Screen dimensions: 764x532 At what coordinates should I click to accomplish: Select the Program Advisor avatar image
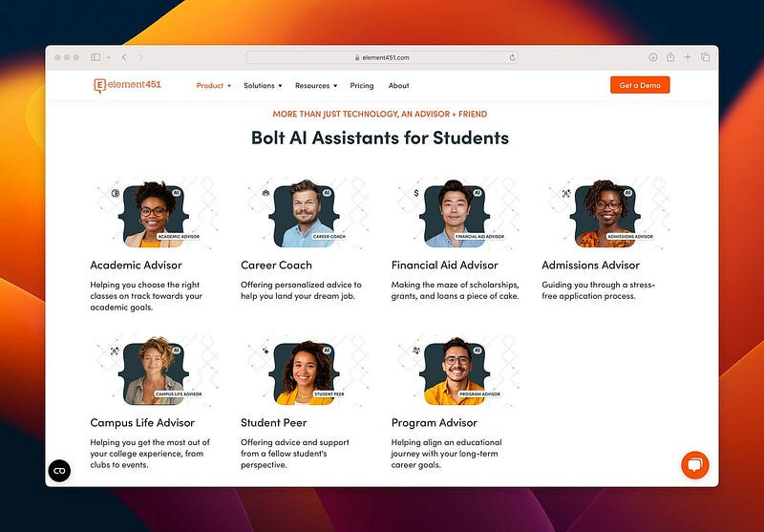(x=455, y=372)
